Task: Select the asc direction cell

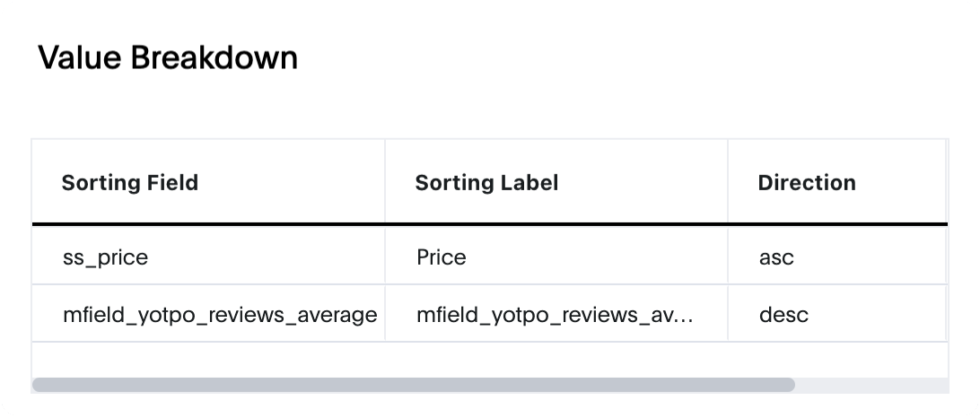Action: point(837,257)
